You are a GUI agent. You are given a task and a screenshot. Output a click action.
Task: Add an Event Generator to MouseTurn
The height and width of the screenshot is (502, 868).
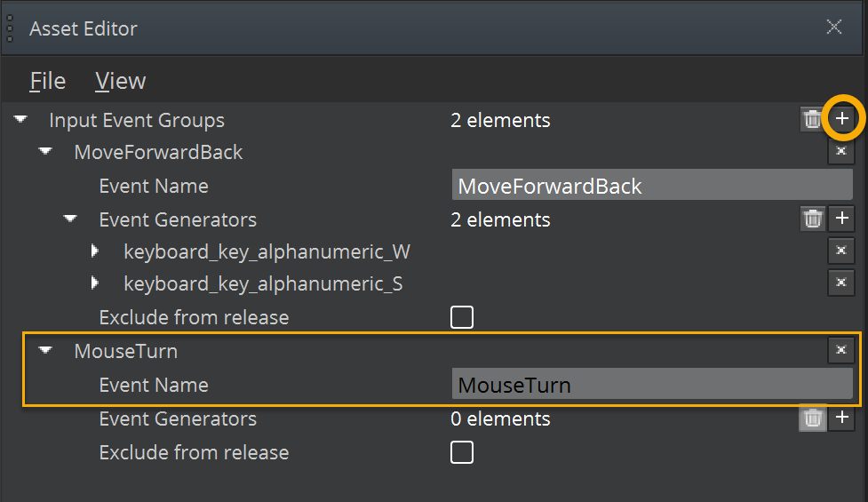tap(841, 418)
